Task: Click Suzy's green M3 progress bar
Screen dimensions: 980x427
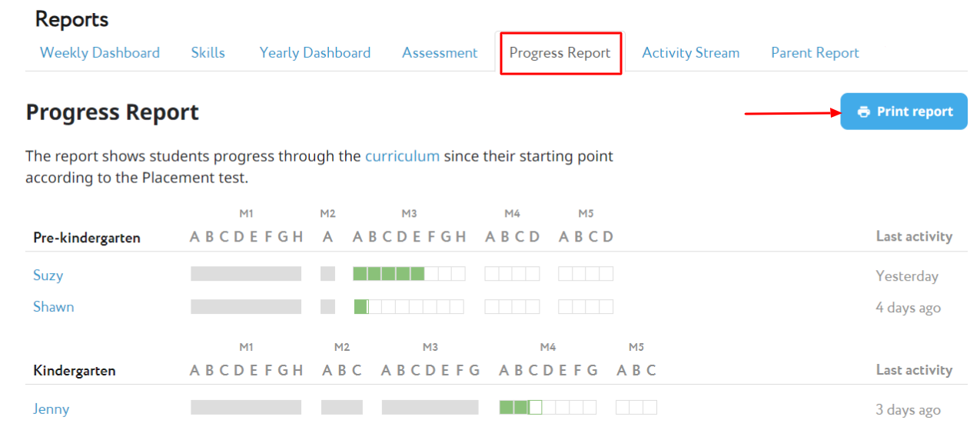Action: coord(388,274)
